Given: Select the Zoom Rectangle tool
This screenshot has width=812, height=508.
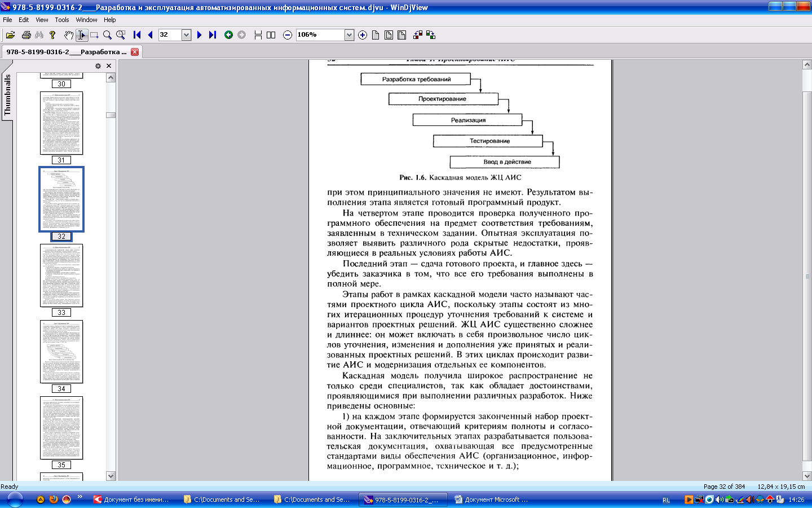Looking at the screenshot, I should pyautogui.click(x=121, y=35).
